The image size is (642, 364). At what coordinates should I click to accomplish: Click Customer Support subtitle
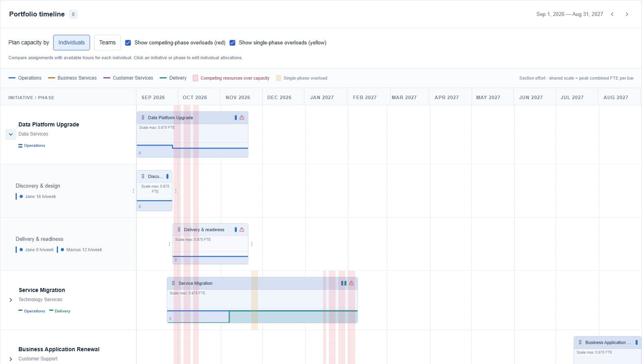click(38, 359)
